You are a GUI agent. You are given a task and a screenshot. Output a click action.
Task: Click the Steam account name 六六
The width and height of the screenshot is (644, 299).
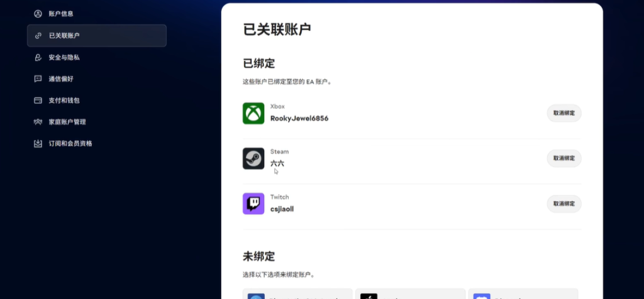click(277, 163)
